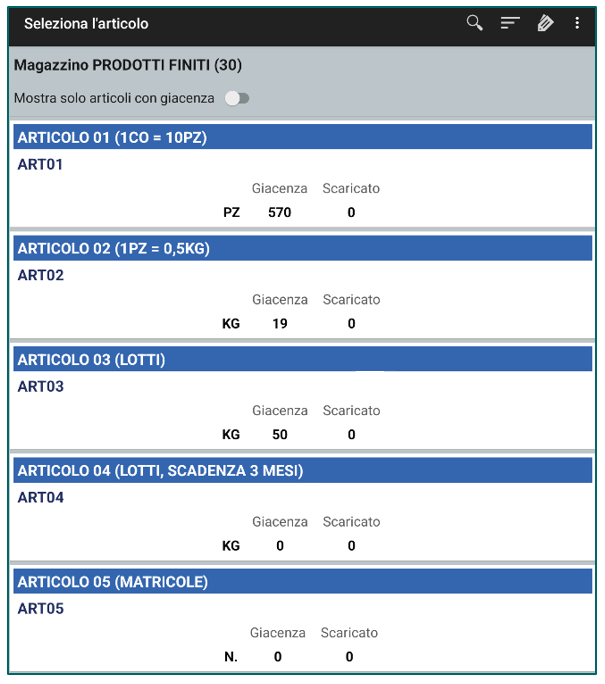Open the search magnifier icon
The image size is (605, 684).
tap(474, 23)
